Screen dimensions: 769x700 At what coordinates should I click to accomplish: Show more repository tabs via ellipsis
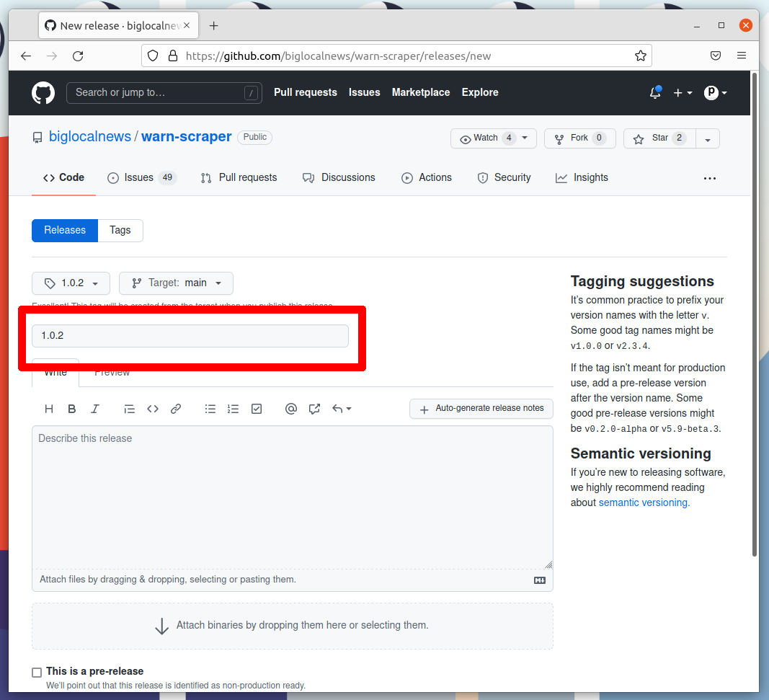click(x=710, y=178)
